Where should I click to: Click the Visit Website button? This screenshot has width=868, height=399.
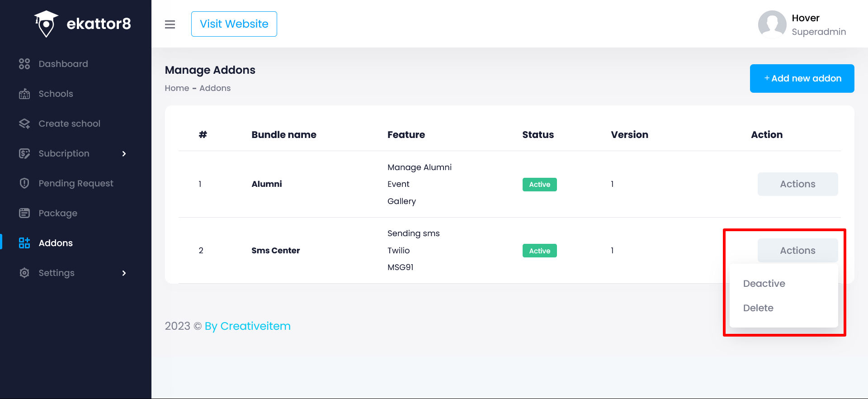[x=234, y=24]
